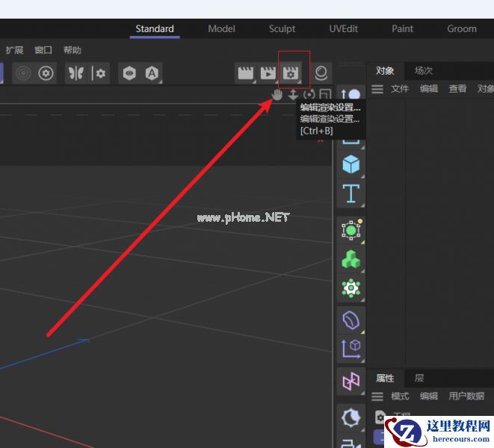Click the purple bend deformer icon

pyautogui.click(x=351, y=320)
